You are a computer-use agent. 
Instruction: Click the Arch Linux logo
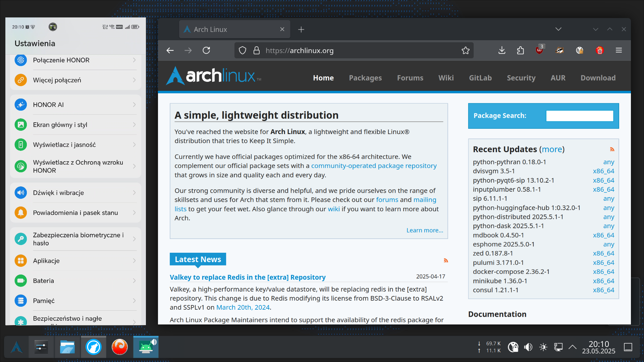point(213,76)
